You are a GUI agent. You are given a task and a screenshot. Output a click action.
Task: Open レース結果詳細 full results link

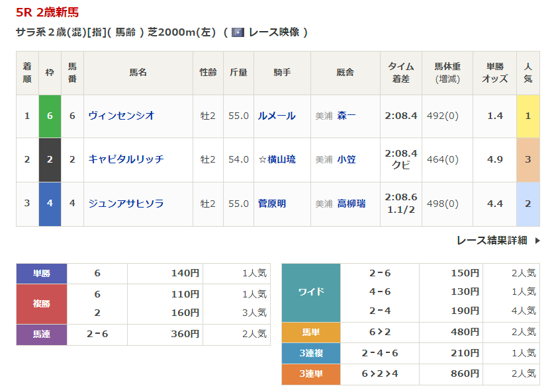[491, 241]
